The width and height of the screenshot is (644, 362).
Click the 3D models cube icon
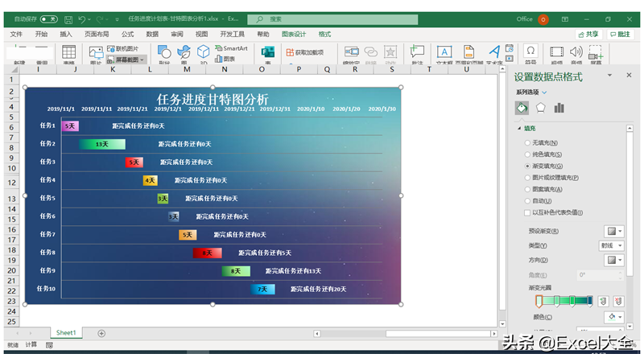click(204, 51)
